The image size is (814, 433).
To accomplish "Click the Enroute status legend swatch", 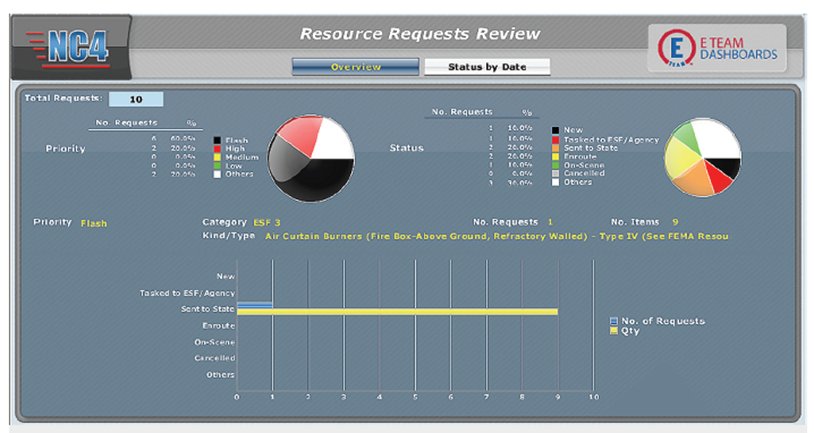I will [x=555, y=156].
